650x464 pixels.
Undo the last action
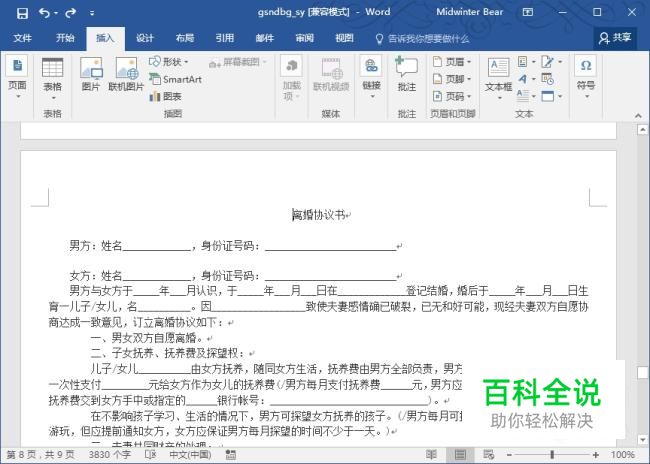point(44,13)
